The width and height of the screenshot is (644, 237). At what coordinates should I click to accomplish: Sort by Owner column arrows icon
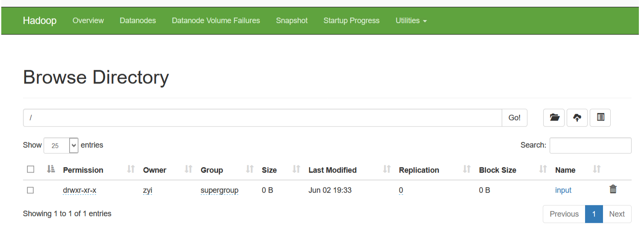(188, 170)
